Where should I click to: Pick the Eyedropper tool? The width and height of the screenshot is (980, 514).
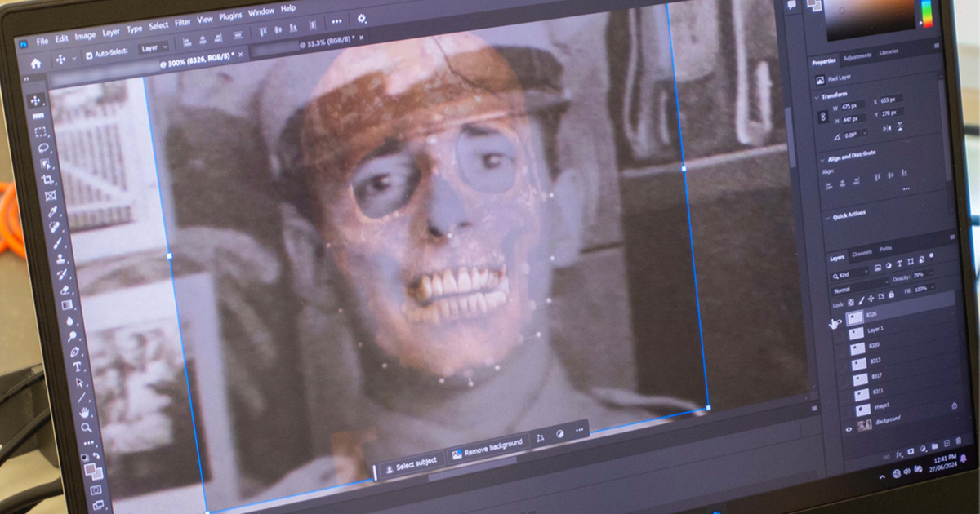[x=53, y=211]
